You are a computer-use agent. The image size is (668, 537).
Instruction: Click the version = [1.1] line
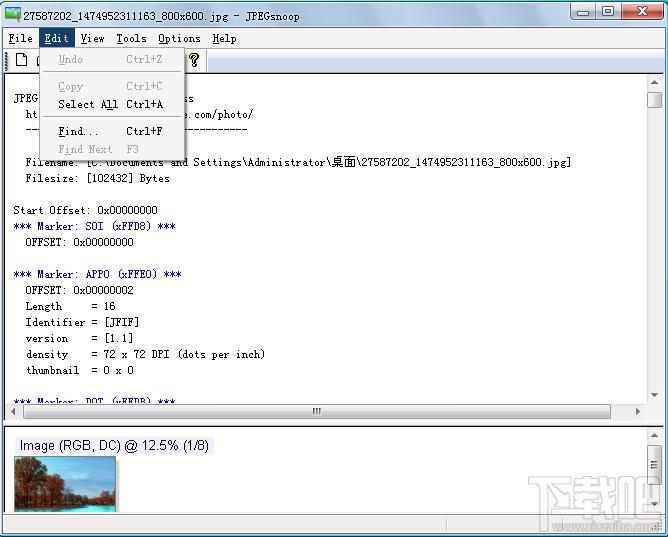pyautogui.click(x=79, y=339)
